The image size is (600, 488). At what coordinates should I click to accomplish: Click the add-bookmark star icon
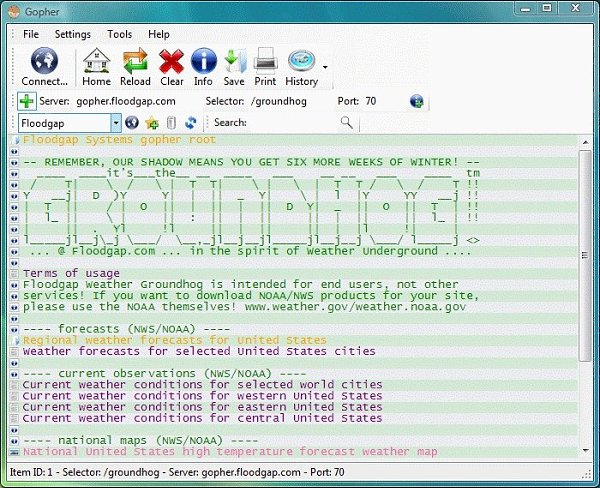152,123
